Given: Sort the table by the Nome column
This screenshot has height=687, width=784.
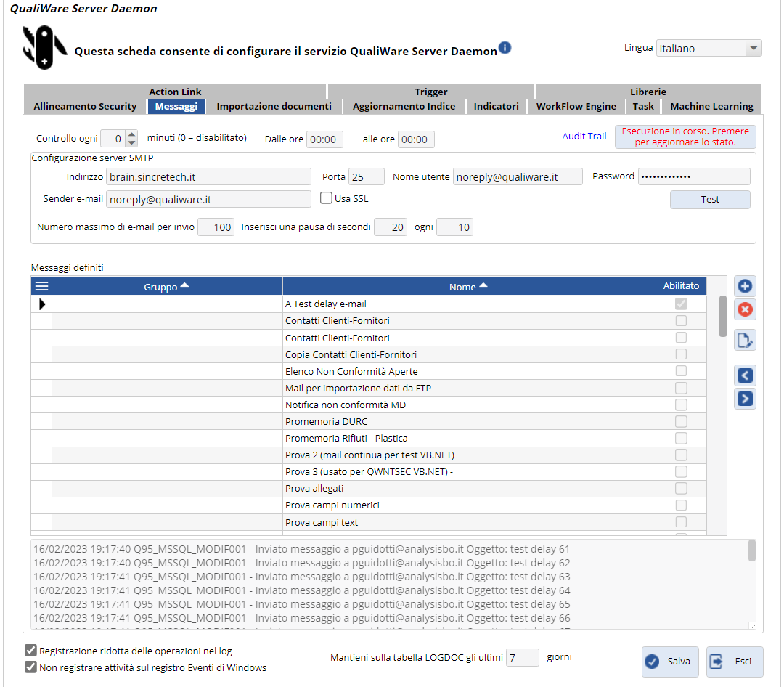Looking at the screenshot, I should click(x=468, y=287).
